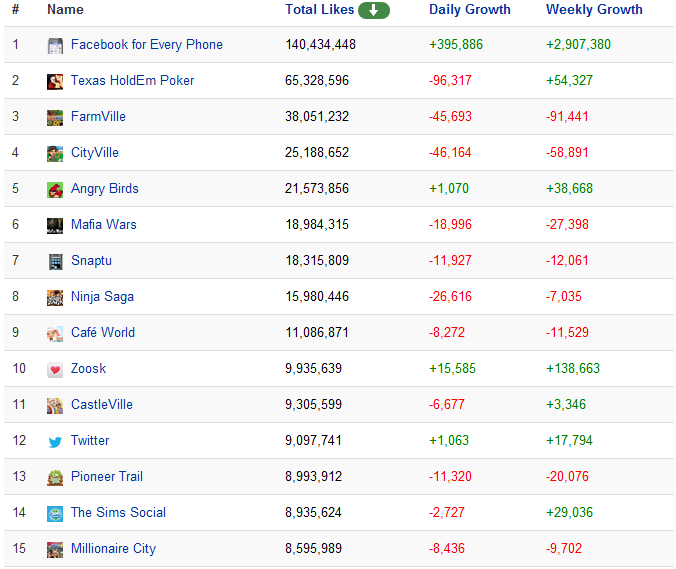Open the Mafia Wars link
The width and height of the screenshot is (676, 569).
coord(103,225)
